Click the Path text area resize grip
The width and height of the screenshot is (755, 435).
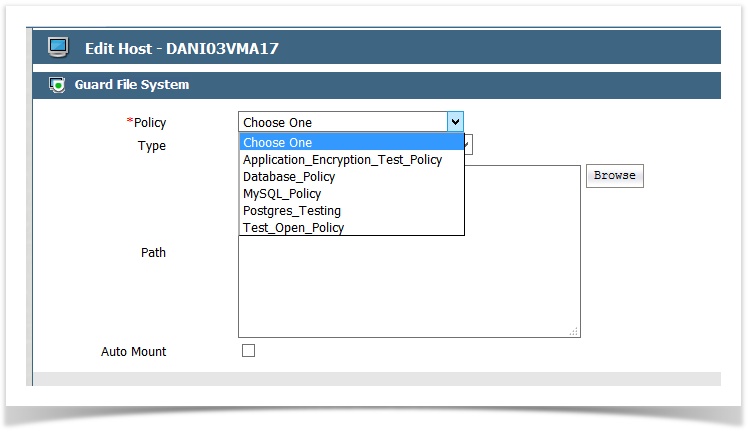click(574, 331)
